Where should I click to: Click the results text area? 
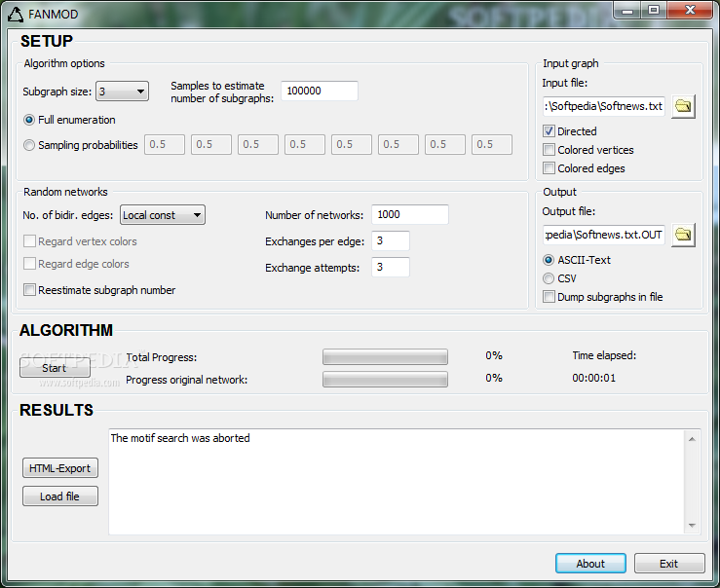tap(398, 482)
